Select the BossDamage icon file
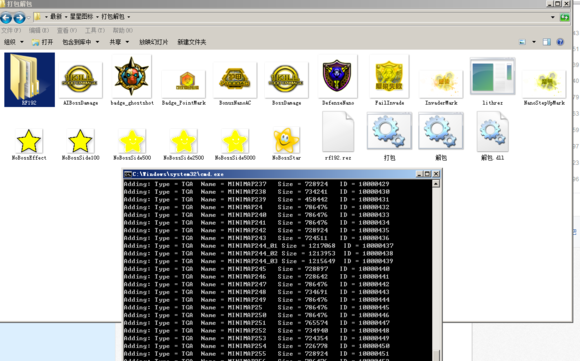Viewport: 580px width, 361px height. pyautogui.click(x=286, y=84)
